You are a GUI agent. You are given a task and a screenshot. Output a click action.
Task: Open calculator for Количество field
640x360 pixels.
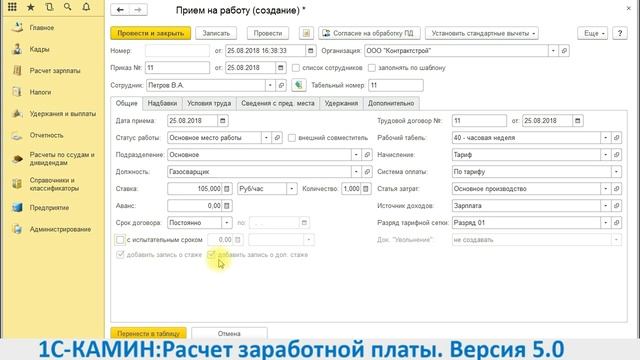pyautogui.click(x=366, y=189)
